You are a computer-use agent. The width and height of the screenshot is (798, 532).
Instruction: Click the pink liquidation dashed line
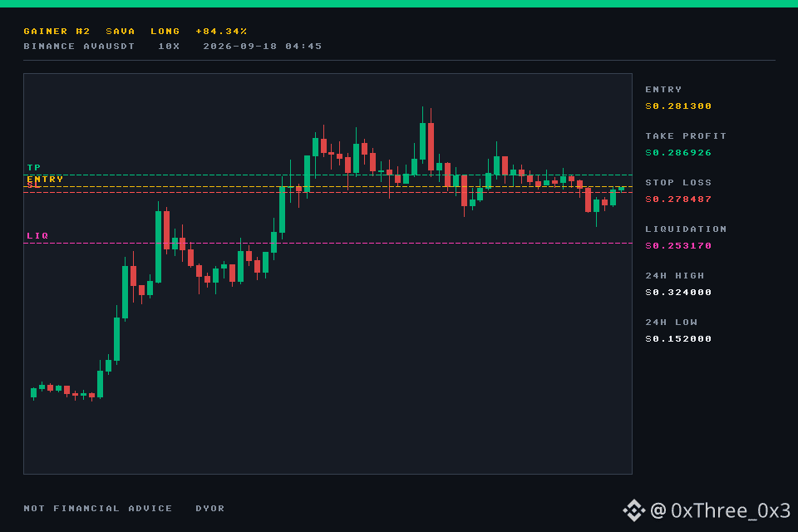pos(328,244)
